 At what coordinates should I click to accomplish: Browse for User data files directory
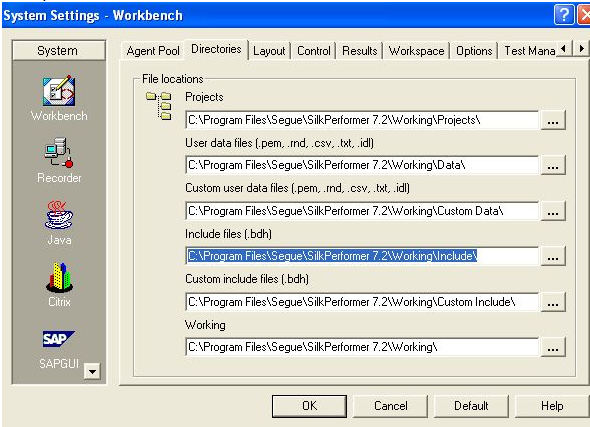coord(553,166)
